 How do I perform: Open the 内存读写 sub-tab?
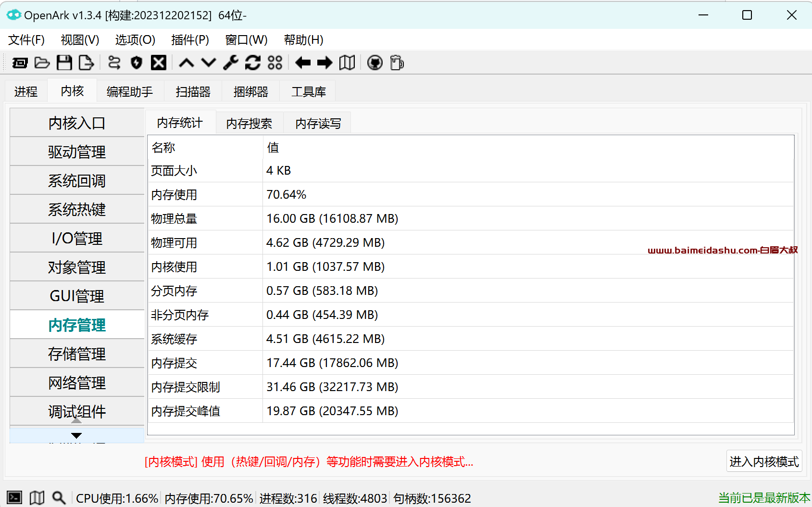click(318, 124)
